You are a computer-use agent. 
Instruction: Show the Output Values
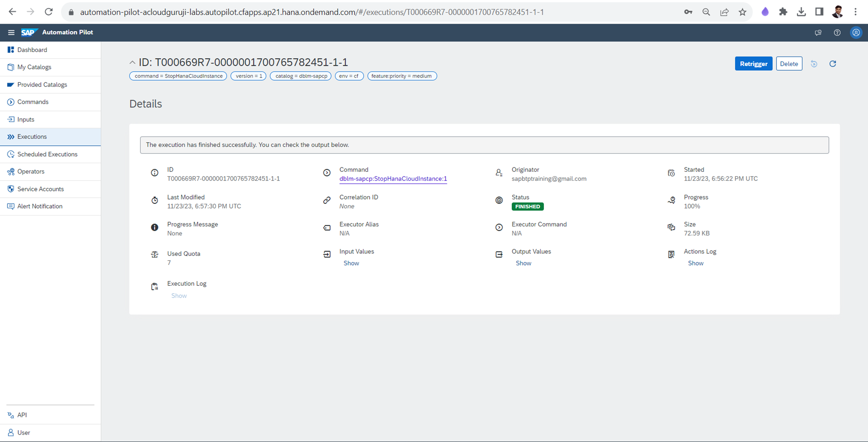[523, 263]
